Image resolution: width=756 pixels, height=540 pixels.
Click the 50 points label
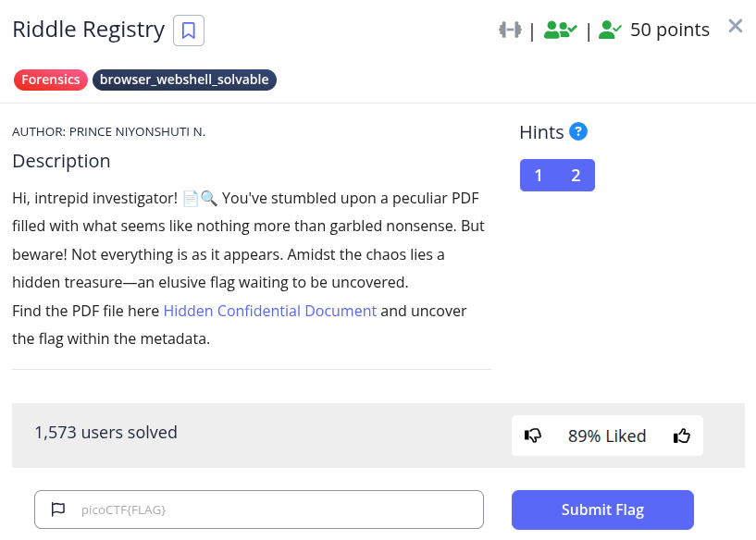point(670,30)
